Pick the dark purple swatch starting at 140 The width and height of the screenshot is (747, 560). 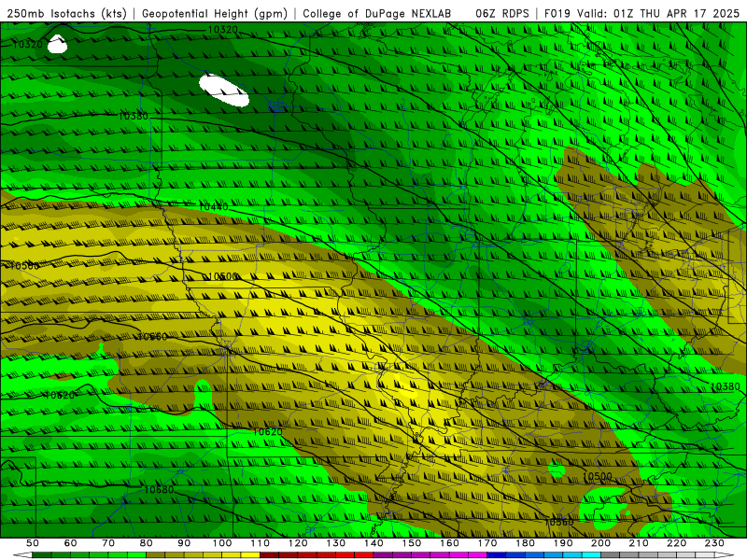(383, 555)
